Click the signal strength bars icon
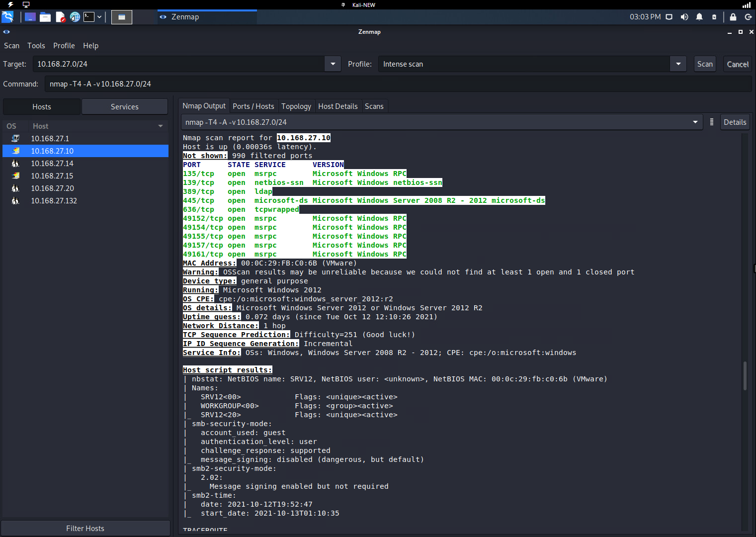 click(x=747, y=5)
